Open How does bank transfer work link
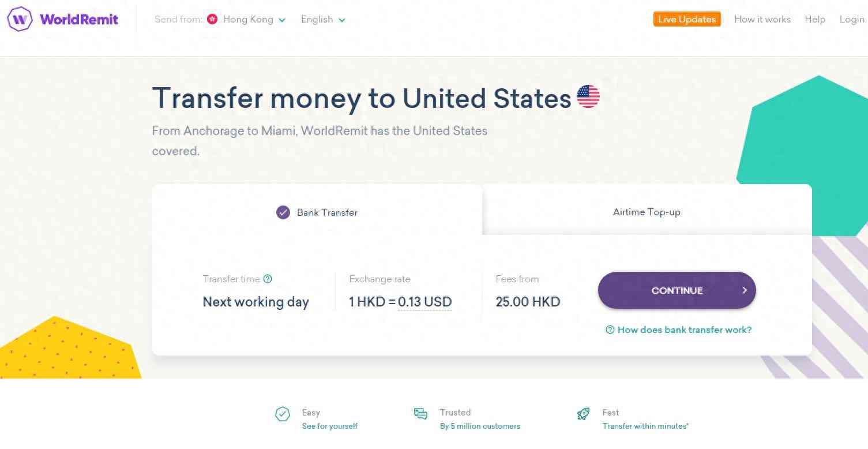This screenshot has height=449, width=868. [x=684, y=330]
